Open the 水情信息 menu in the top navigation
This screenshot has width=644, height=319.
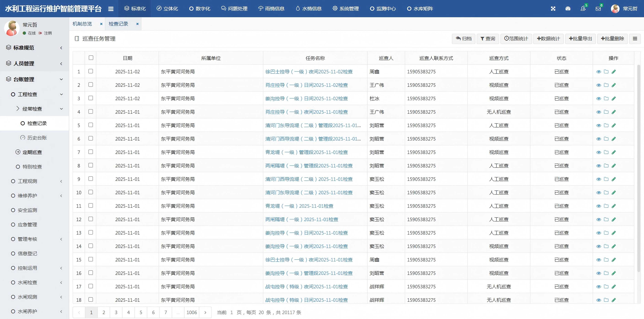[308, 8]
